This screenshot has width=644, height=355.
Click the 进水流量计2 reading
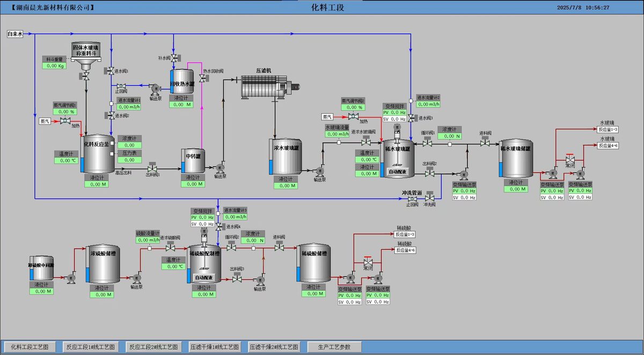(x=429, y=104)
